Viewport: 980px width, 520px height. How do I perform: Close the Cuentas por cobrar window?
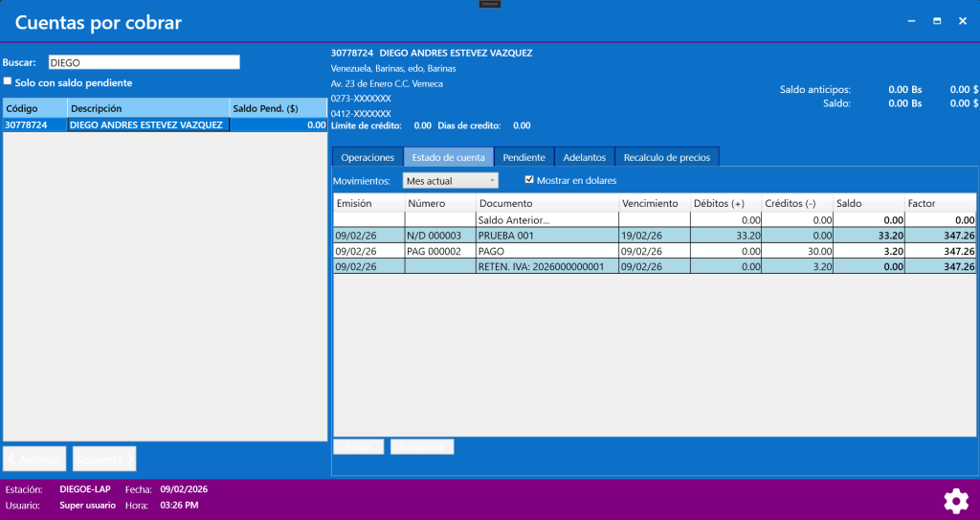[963, 21]
